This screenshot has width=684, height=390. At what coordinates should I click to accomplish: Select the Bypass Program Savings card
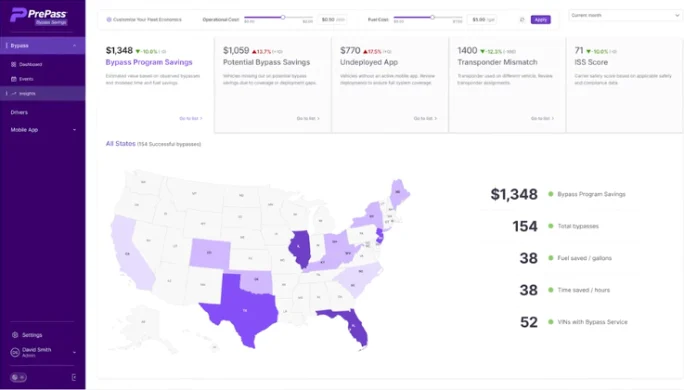156,85
